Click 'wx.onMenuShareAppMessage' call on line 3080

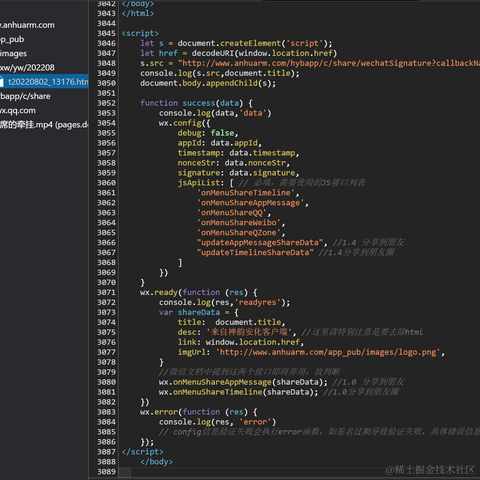[215, 382]
